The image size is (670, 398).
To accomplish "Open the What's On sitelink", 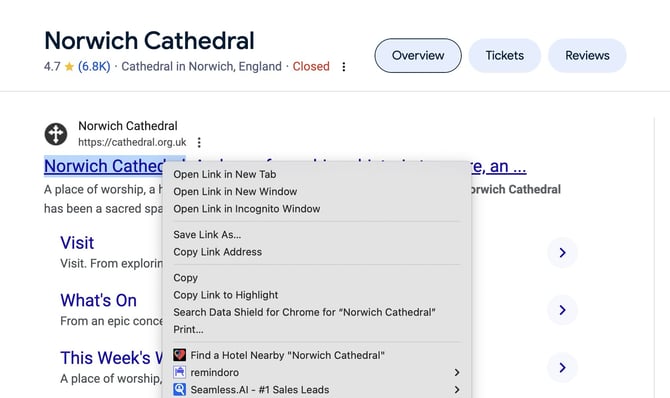I will [x=98, y=301].
